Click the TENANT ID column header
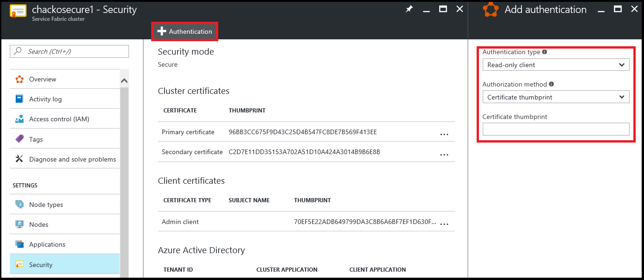 (178, 269)
